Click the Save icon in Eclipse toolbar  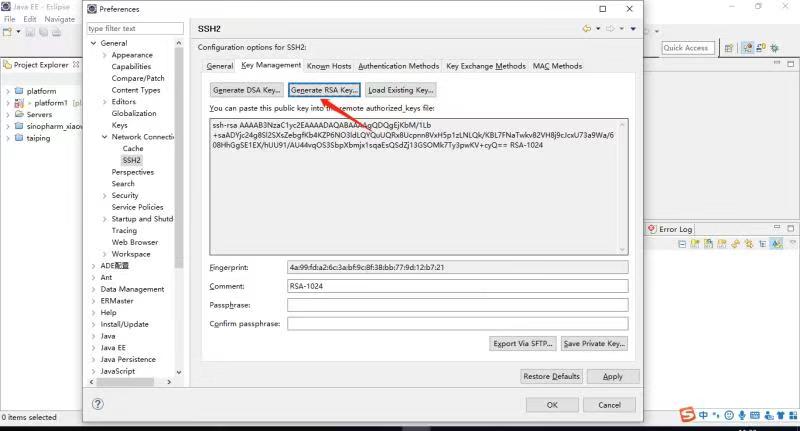pos(30,32)
